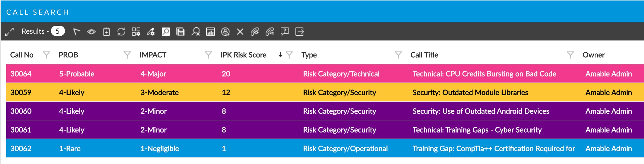This screenshot has height=164, width=644.
Task: Select call number 30062
Action: 21,148
